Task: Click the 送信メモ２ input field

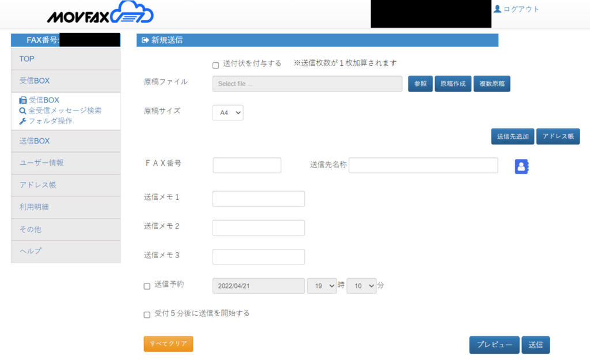Action: (x=259, y=228)
